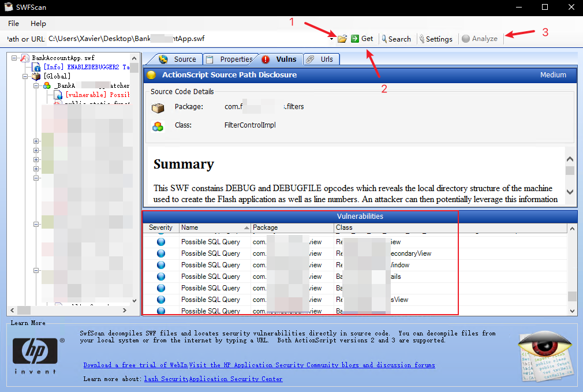Screen dimensions: 583x392
Task: Open Search from the toolbar
Action: tap(395, 39)
